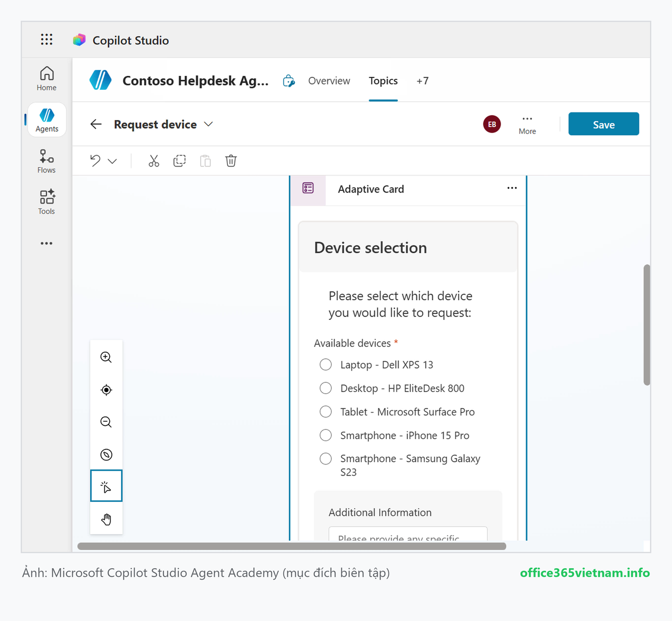Zoom out on the canvas
672x621 pixels.
(106, 422)
